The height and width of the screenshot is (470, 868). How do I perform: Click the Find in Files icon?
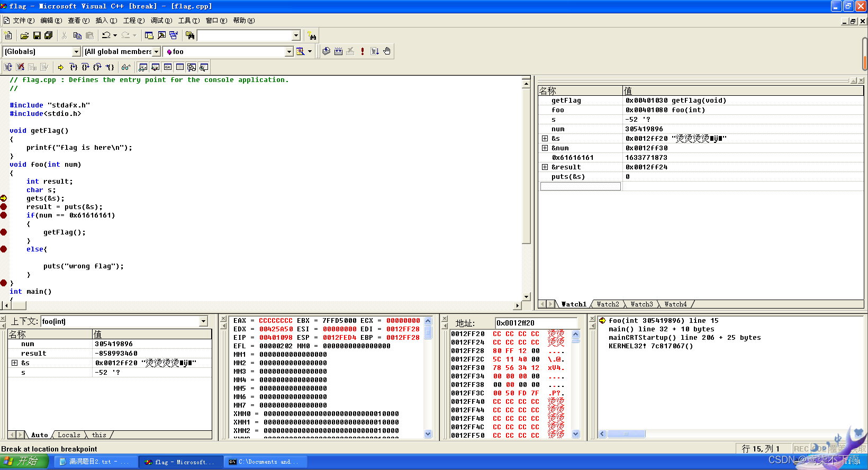tap(190, 35)
